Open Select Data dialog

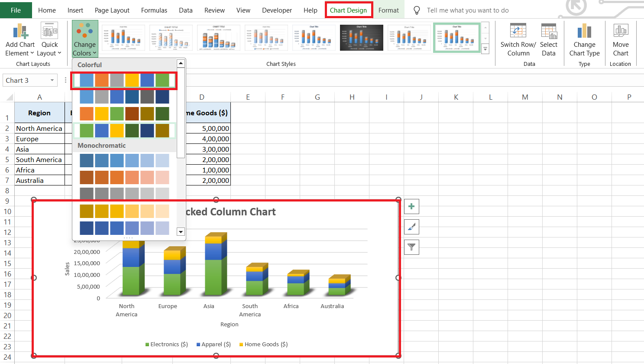[549, 40]
